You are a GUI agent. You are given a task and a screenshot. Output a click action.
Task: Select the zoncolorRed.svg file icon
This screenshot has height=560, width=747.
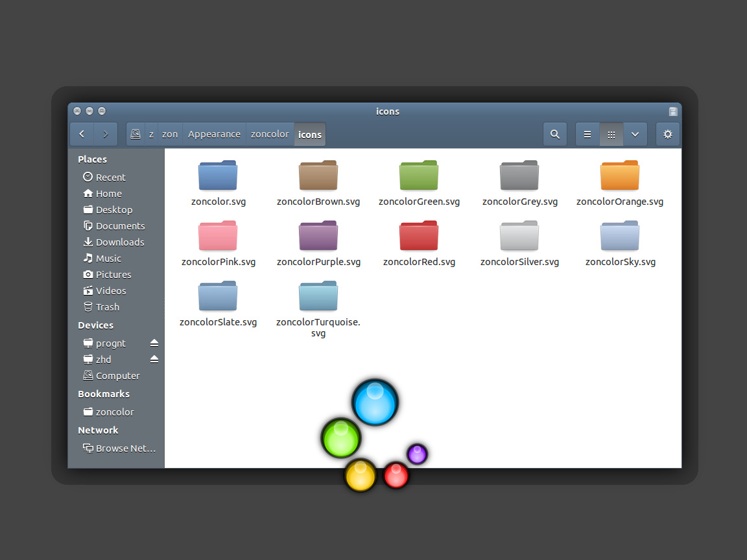pos(419,235)
